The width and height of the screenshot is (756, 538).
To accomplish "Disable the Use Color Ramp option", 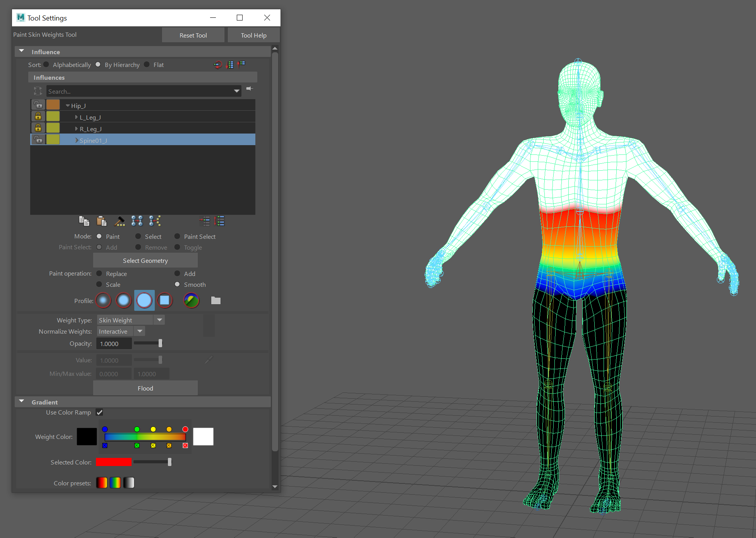I will click(x=99, y=412).
